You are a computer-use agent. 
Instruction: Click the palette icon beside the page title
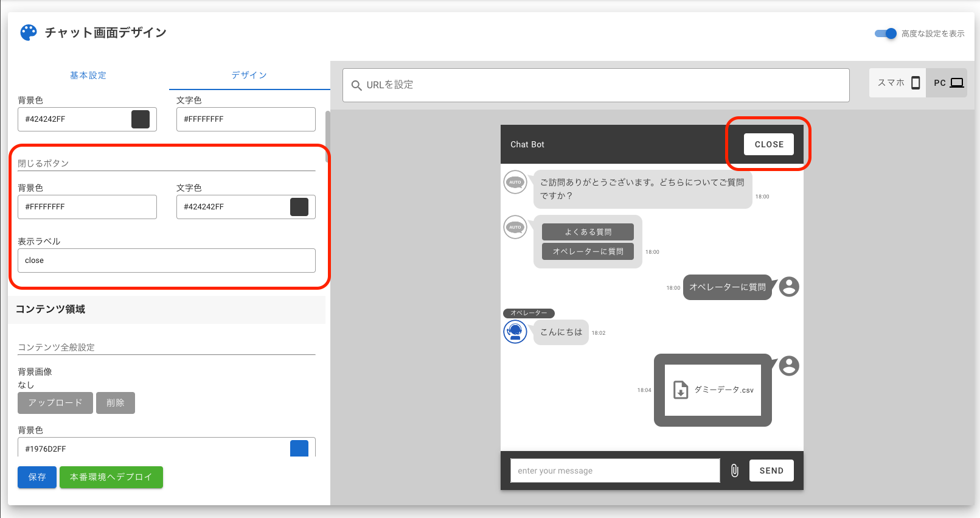coord(29,33)
